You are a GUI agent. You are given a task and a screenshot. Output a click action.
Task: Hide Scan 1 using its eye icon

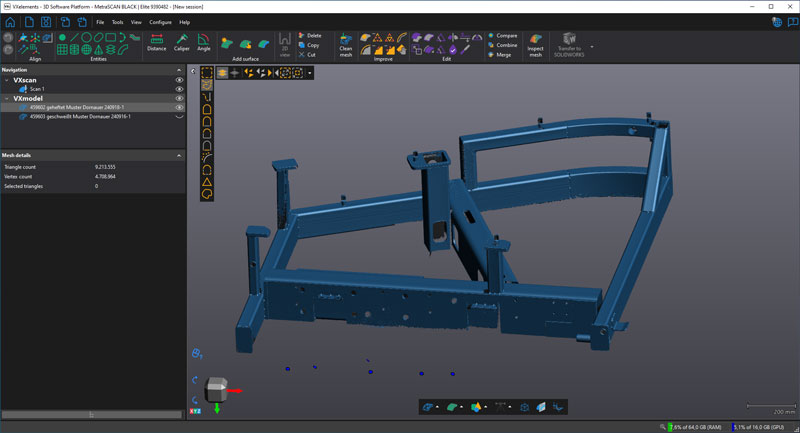click(x=180, y=89)
